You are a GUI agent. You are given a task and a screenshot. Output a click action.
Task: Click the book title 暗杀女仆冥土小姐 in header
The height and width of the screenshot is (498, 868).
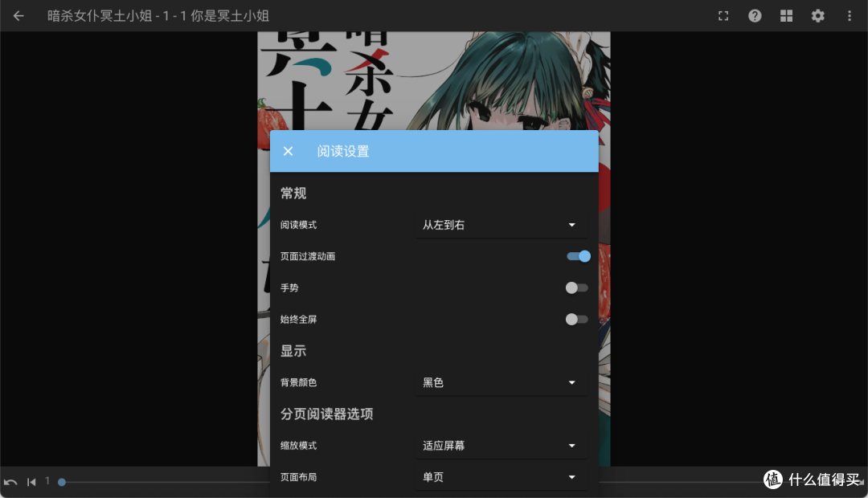(x=100, y=16)
